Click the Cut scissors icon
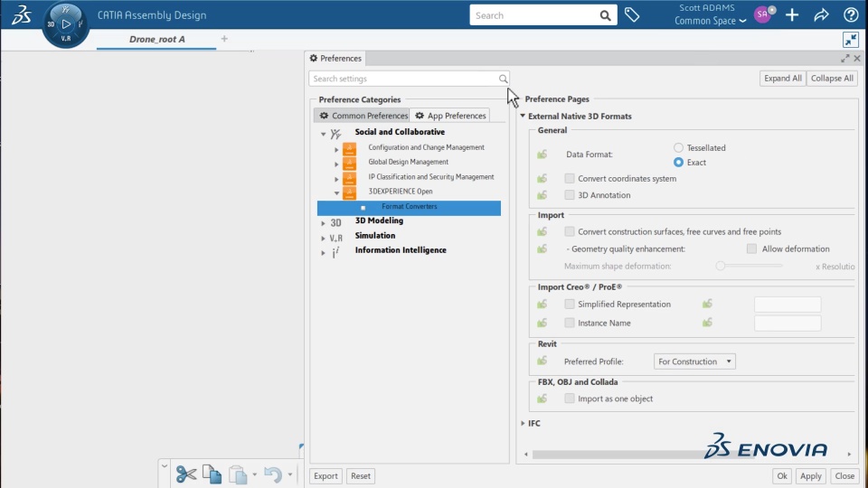 pos(186,474)
